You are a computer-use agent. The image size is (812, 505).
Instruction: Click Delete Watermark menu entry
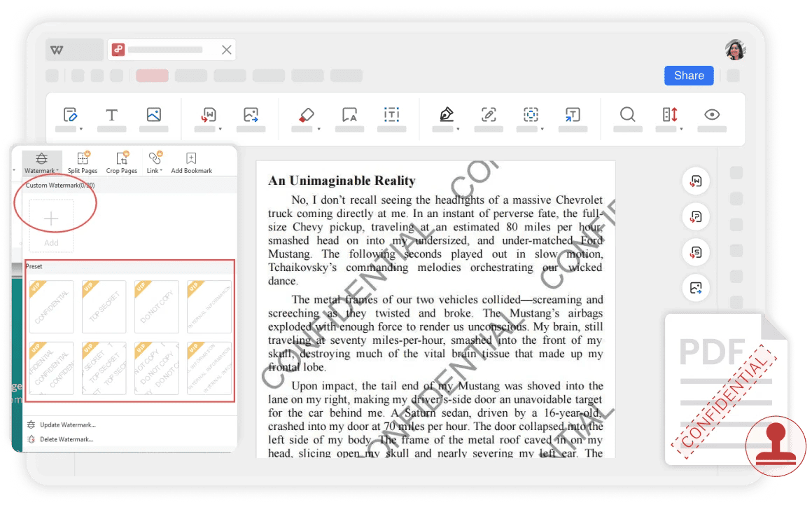(x=61, y=439)
